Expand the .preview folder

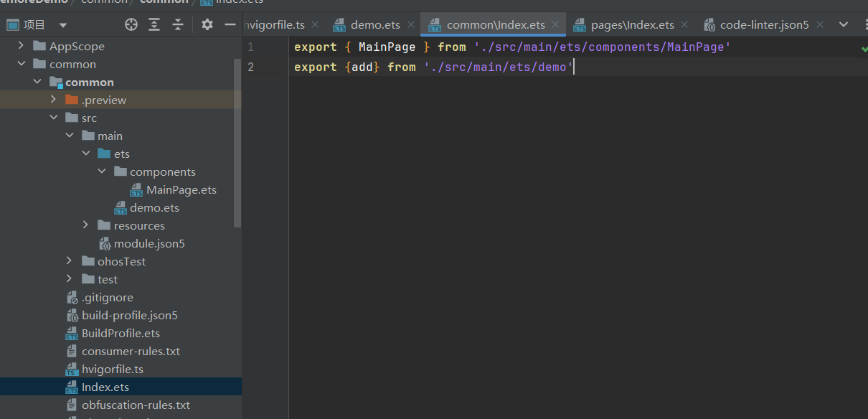click(x=53, y=100)
